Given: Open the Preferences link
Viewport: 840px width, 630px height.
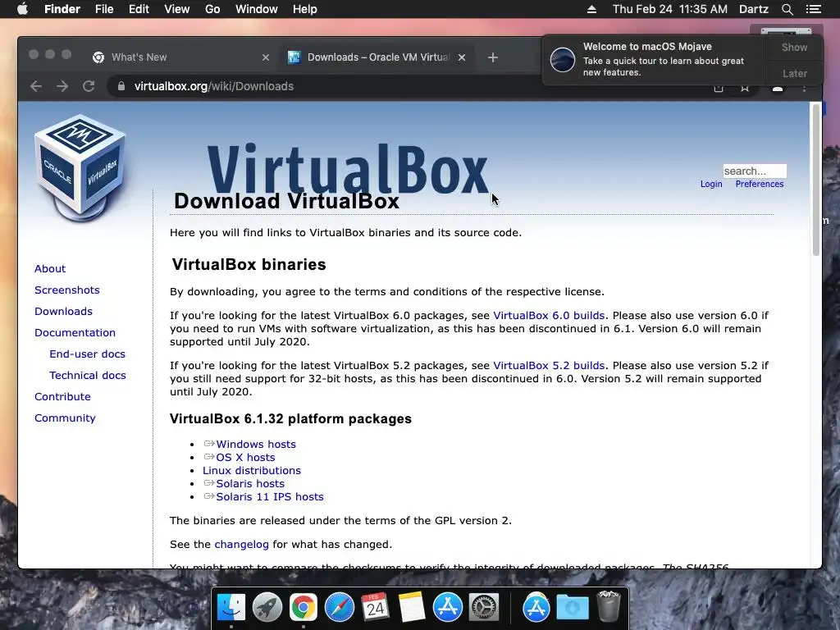Looking at the screenshot, I should click(x=759, y=184).
